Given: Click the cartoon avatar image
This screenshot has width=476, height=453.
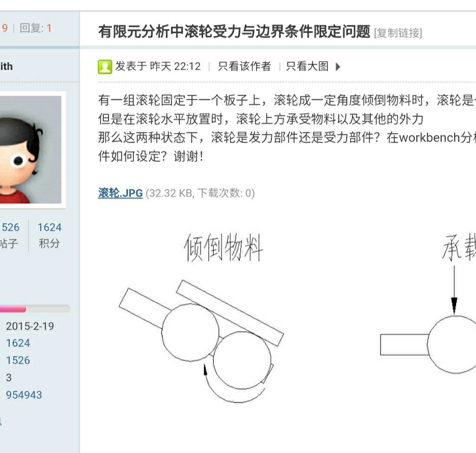Looking at the screenshot, I should (31, 149).
